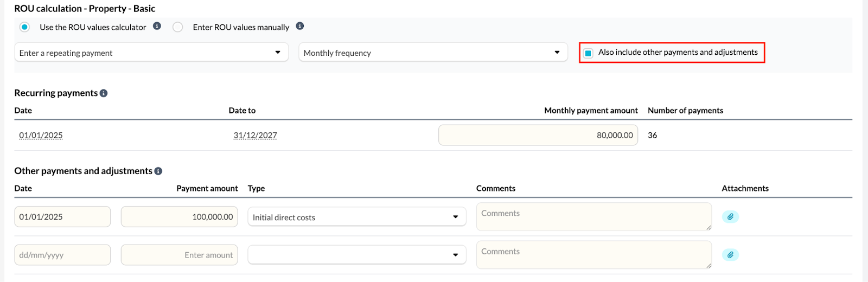Click info icon beside Enter ROU values manually
The height and width of the screenshot is (282, 868).
pyautogui.click(x=300, y=26)
